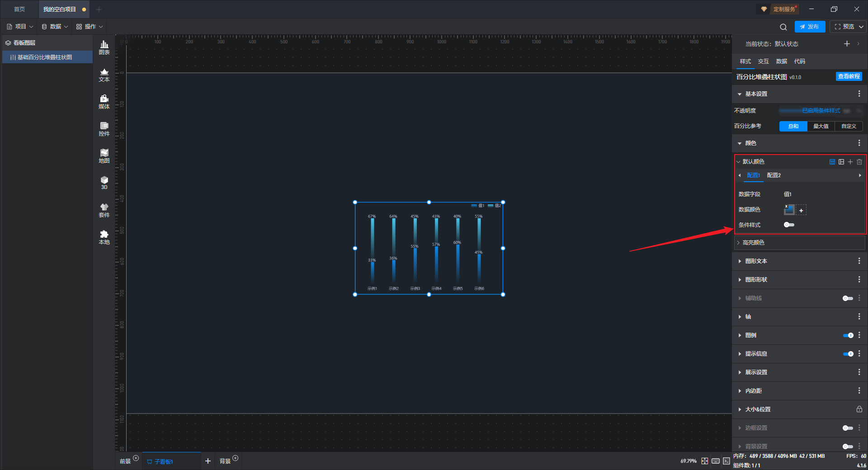Switch to the 交互 tab
Image resolution: width=868 pixels, height=470 pixels.
coord(764,61)
